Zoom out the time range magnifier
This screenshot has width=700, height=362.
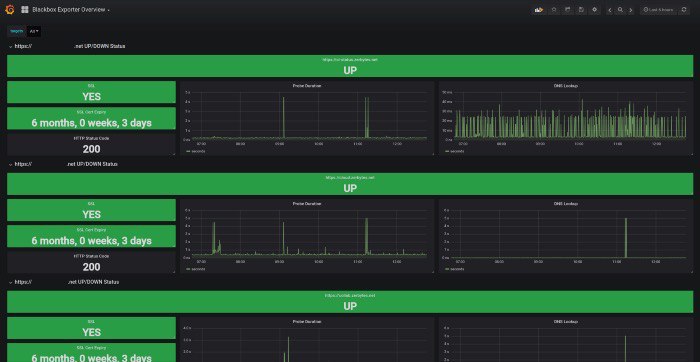click(620, 10)
